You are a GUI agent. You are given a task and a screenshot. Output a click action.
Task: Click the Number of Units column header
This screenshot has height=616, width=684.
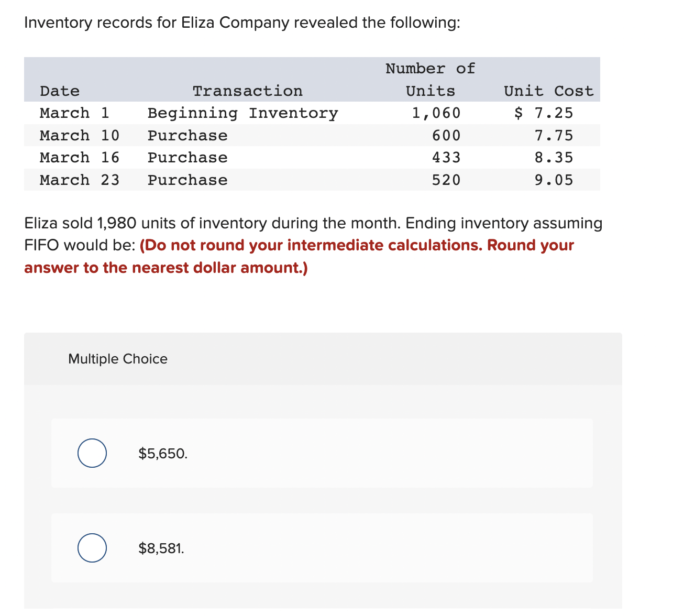pos(429,79)
